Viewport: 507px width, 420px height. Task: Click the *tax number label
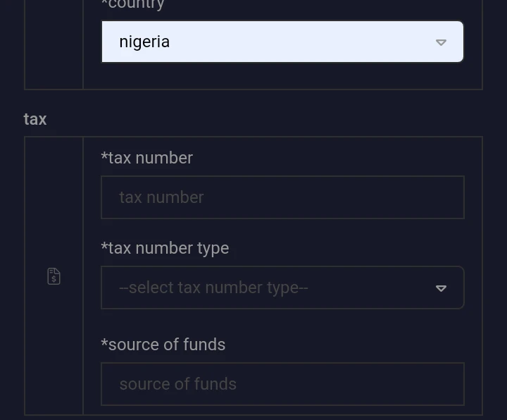click(146, 158)
